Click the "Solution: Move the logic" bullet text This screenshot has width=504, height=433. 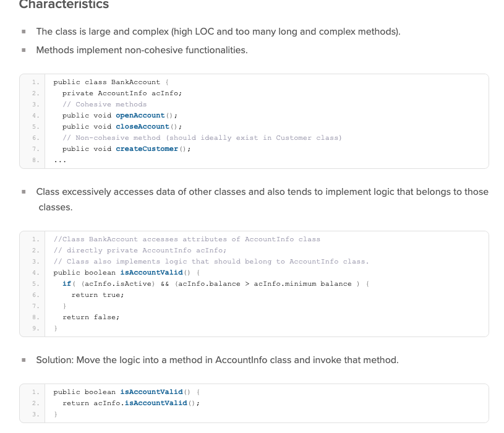tap(217, 360)
